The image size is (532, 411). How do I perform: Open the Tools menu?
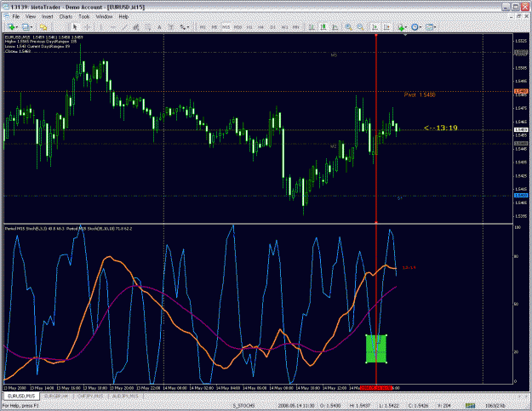pyautogui.click(x=83, y=16)
